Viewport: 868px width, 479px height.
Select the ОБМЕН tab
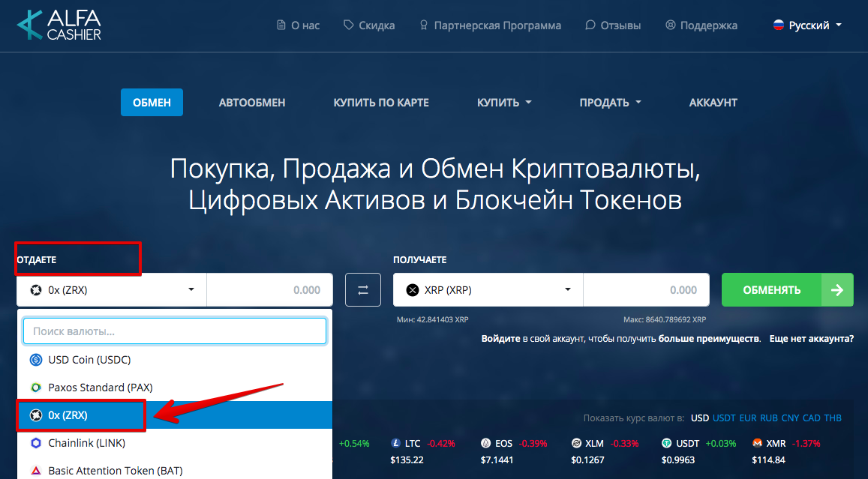point(152,103)
